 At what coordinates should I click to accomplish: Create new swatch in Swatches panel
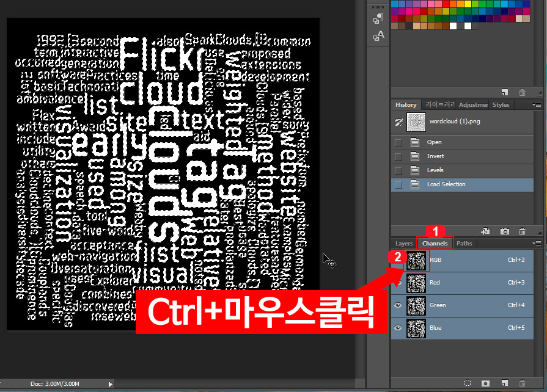(x=505, y=92)
